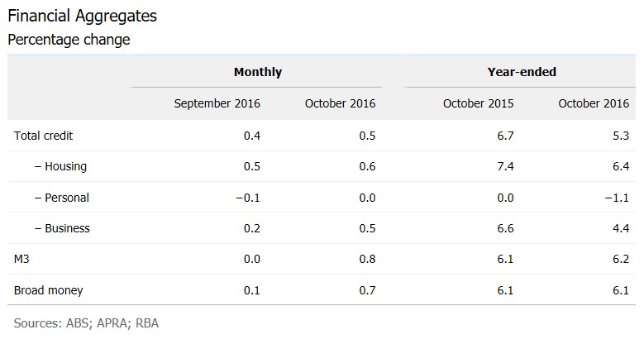Click October 2016 header under Year-ended
The image size is (644, 344).
click(594, 103)
